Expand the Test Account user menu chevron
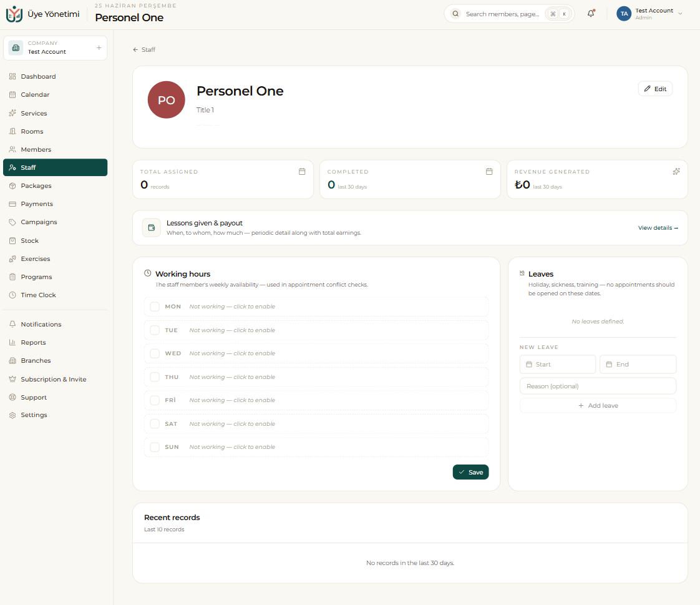Image resolution: width=700 pixels, height=605 pixels. tap(680, 14)
